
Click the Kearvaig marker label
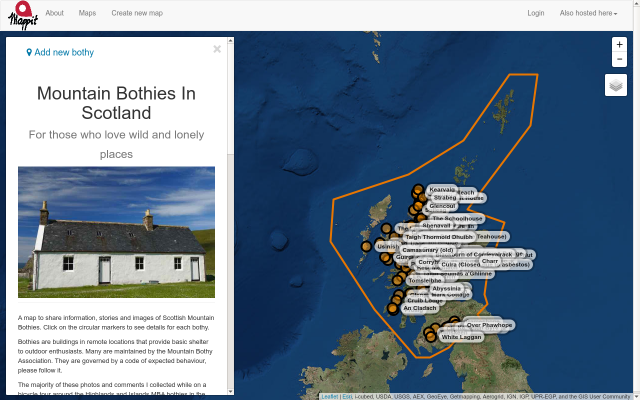pos(442,190)
